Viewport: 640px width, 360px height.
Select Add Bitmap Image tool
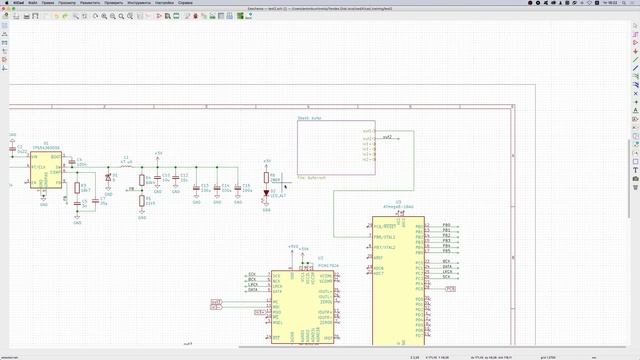coord(636,179)
